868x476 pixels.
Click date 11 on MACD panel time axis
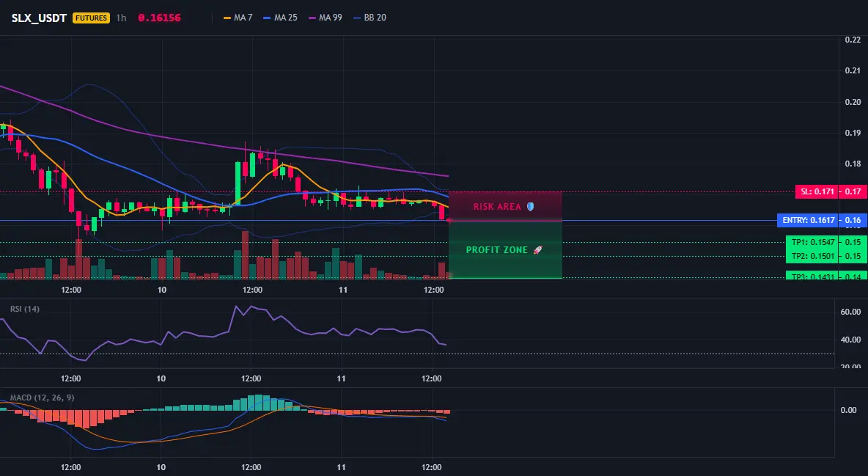341,467
